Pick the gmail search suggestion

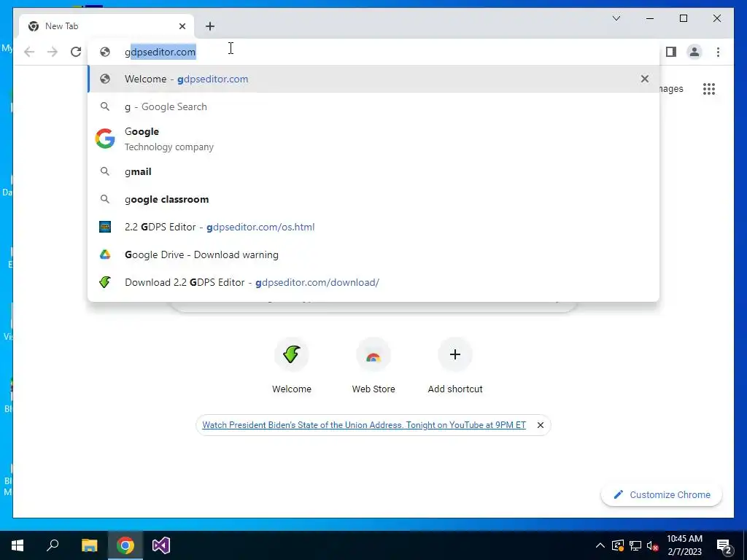[x=373, y=171]
